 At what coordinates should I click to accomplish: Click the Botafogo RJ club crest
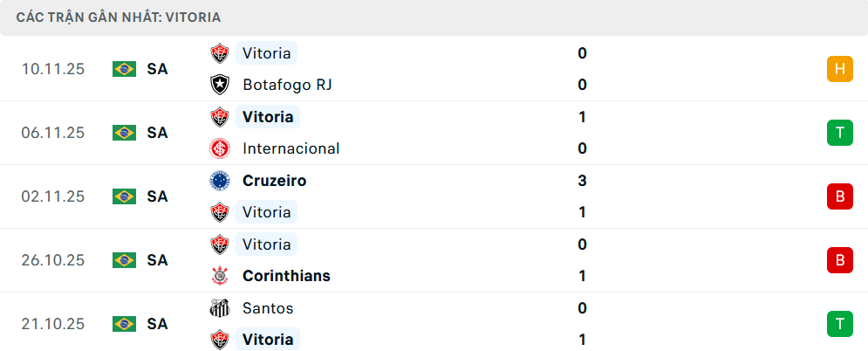pos(220,85)
